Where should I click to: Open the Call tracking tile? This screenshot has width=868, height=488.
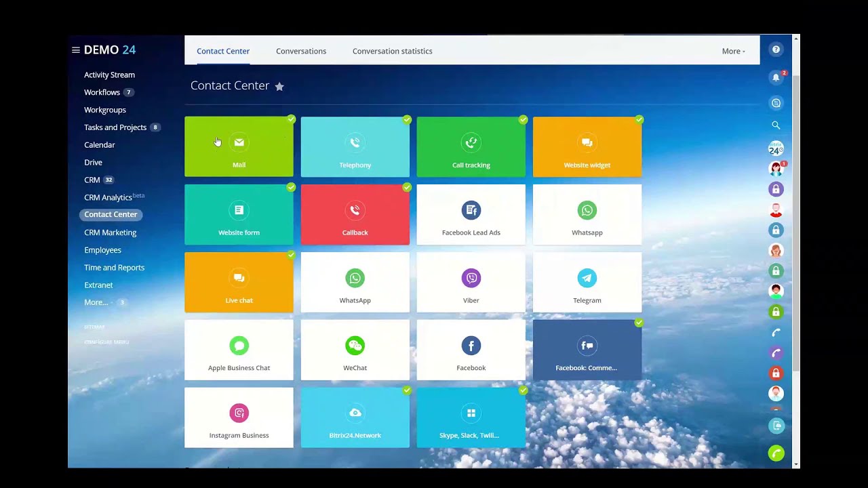pyautogui.click(x=471, y=146)
